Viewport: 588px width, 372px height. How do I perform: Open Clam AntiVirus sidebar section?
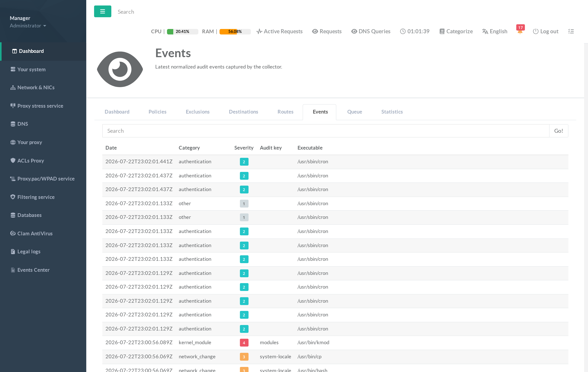click(x=43, y=233)
